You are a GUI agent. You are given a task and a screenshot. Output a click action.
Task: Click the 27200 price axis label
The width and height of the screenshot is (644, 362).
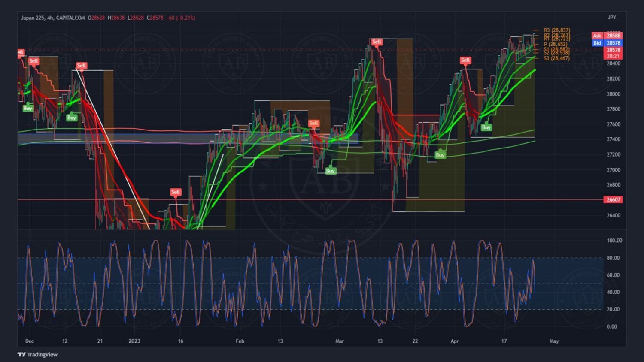point(614,154)
